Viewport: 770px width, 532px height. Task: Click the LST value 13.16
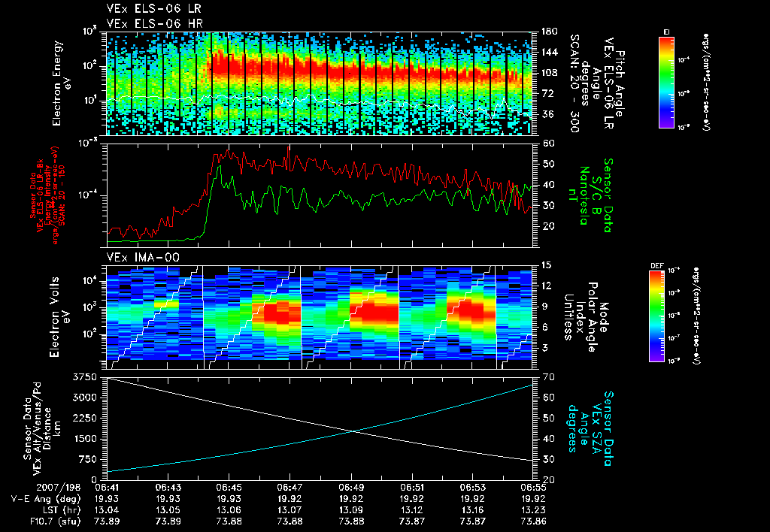(472, 510)
